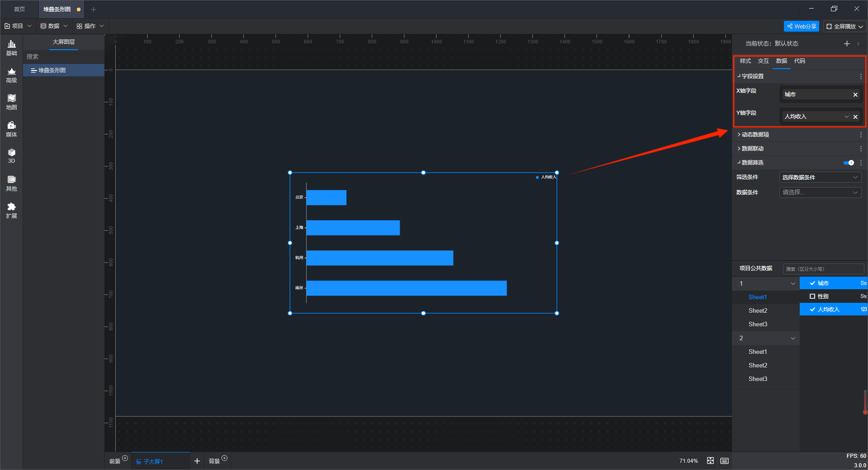Screen dimensions: 868x470
Task: Open the 项目 menu
Action: (18, 26)
